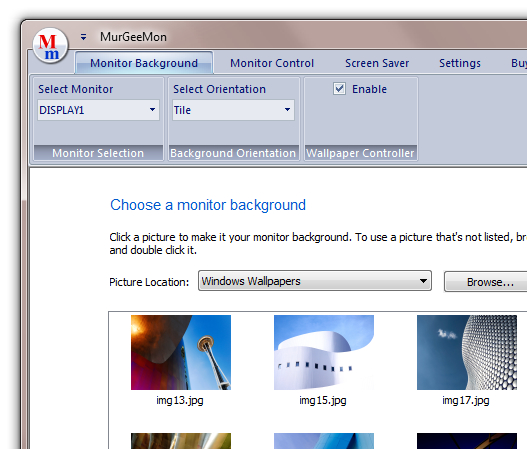This screenshot has height=449, width=527.
Task: Click the img15.jpg file name label
Action: pos(323,401)
